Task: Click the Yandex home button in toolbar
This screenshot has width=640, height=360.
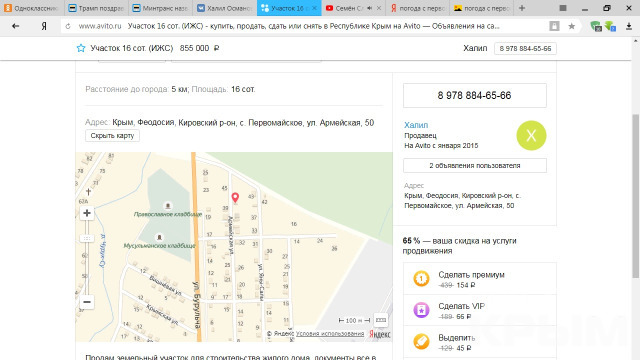Action: (x=44, y=26)
